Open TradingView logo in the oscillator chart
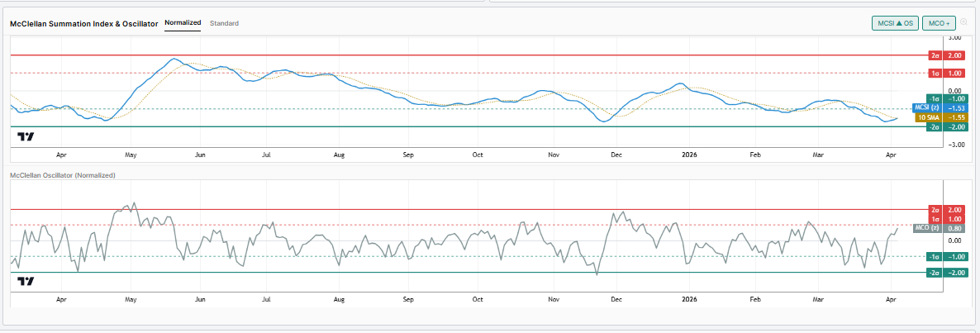 [26, 281]
